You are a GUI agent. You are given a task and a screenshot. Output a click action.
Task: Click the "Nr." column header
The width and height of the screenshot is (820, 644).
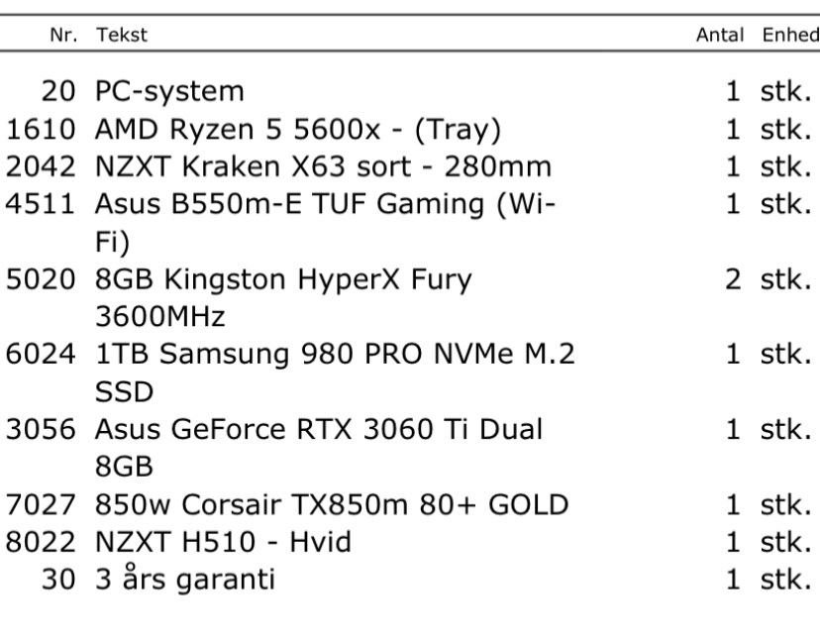(66, 35)
